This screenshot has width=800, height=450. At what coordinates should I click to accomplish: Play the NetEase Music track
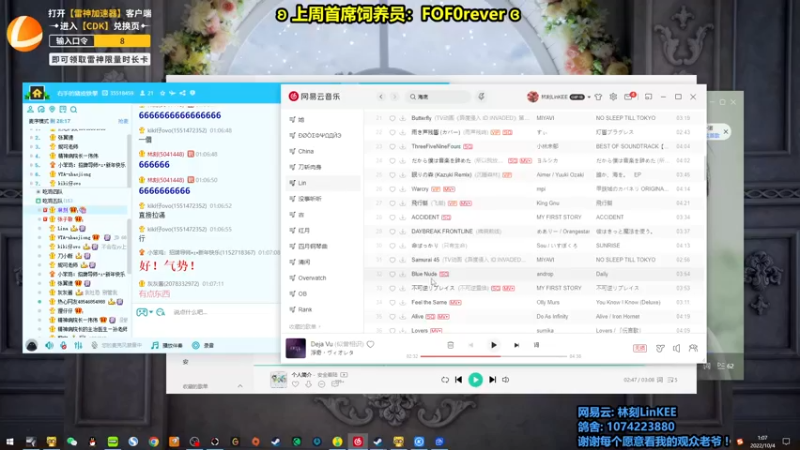[493, 345]
